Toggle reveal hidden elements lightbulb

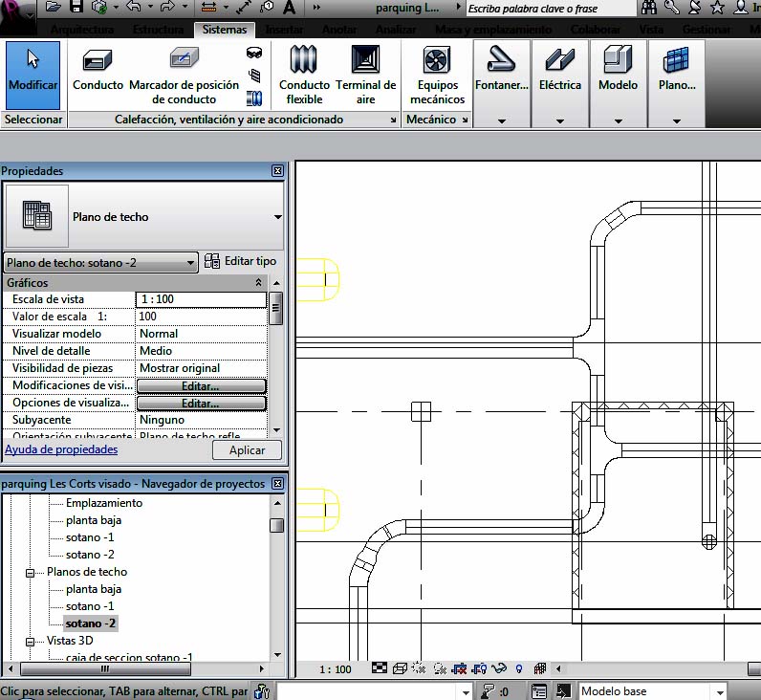coord(519,669)
